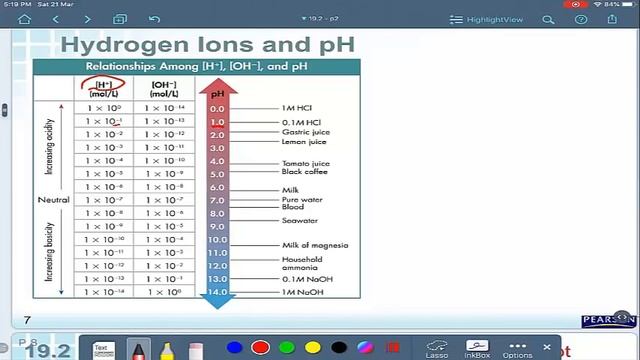
Task: Tap the '0.1M HCl' label
Action: coord(301,122)
